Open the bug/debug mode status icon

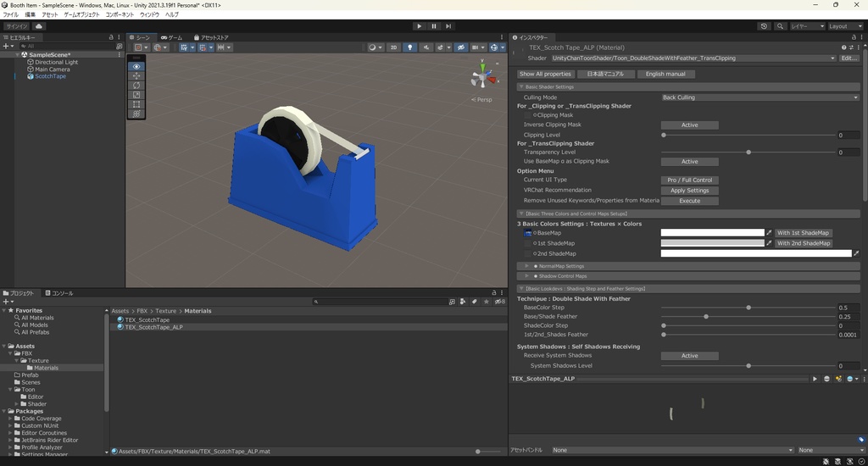826,461
